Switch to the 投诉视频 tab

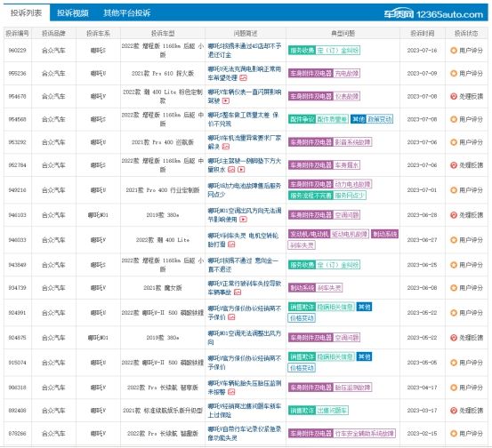[x=72, y=12]
